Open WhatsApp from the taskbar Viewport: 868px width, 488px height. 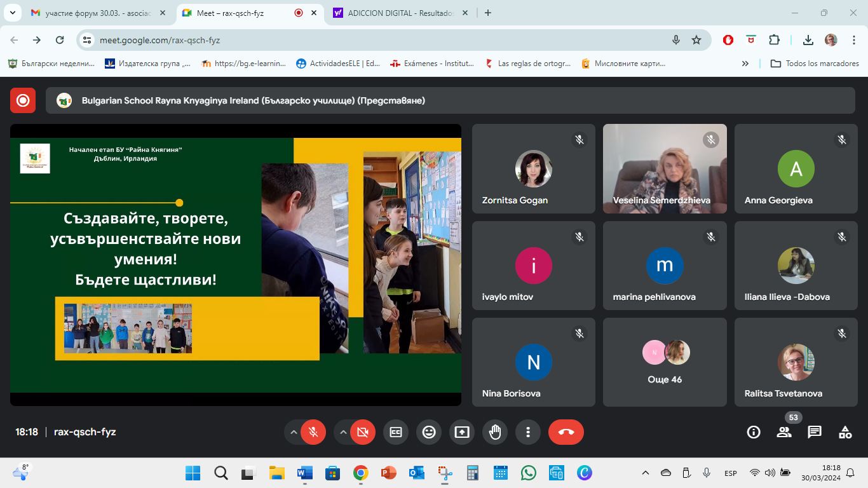pyautogui.click(x=527, y=473)
